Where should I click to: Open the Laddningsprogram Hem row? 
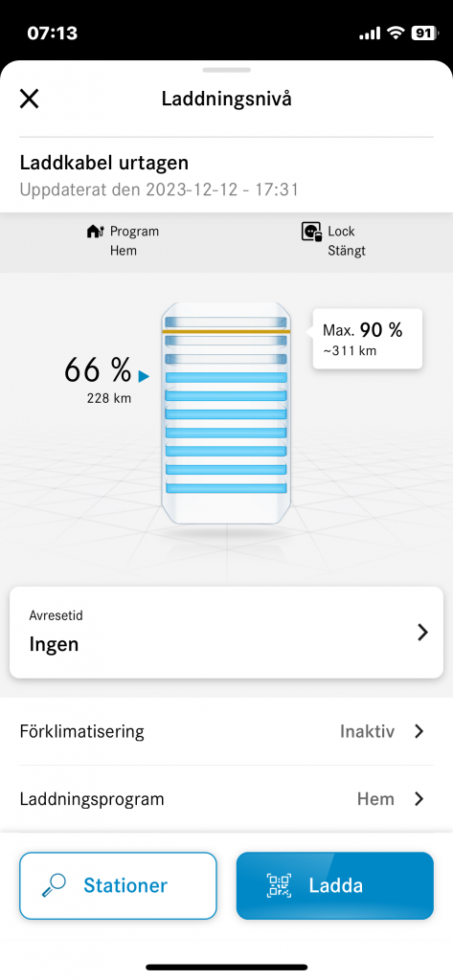pos(226,799)
